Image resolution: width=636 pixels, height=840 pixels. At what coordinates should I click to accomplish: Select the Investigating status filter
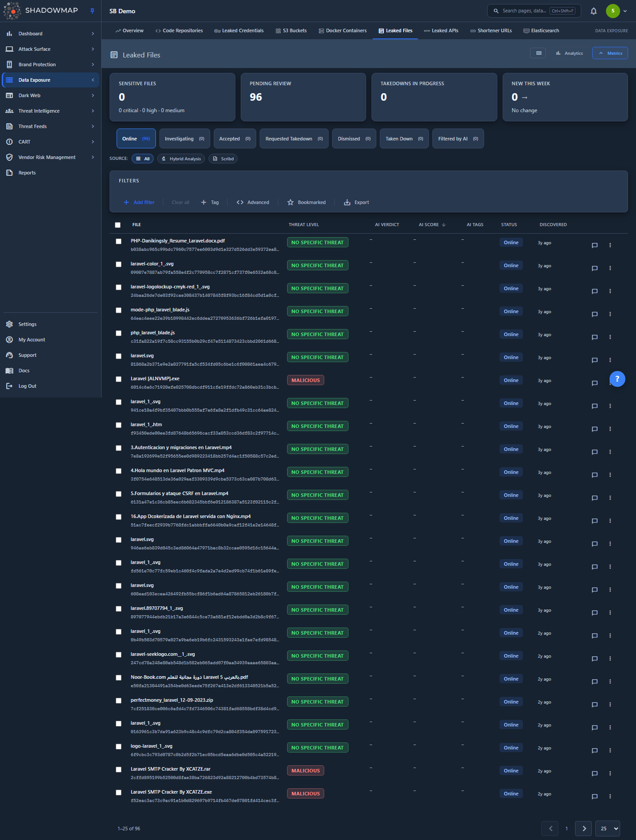click(x=185, y=139)
